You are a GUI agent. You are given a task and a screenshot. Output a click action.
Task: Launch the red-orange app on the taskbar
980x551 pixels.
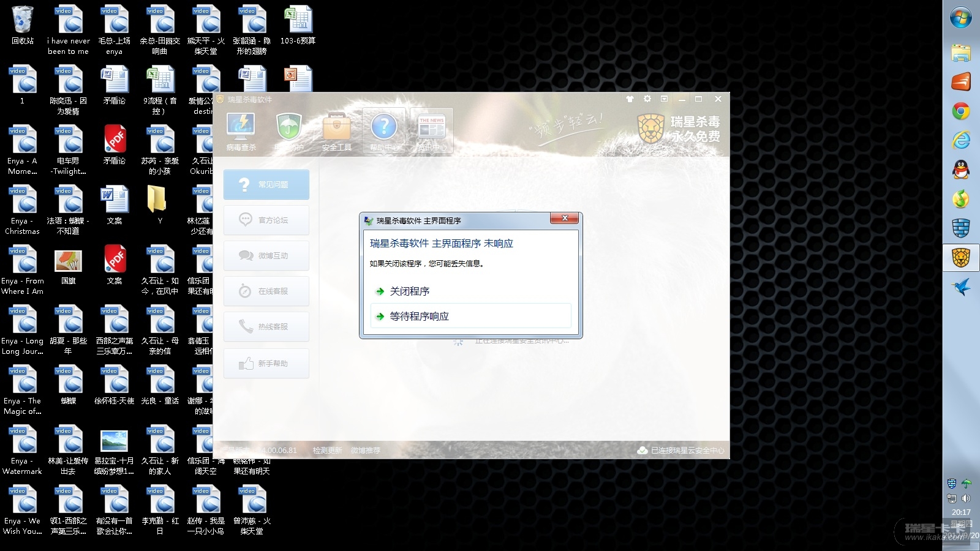(x=961, y=81)
